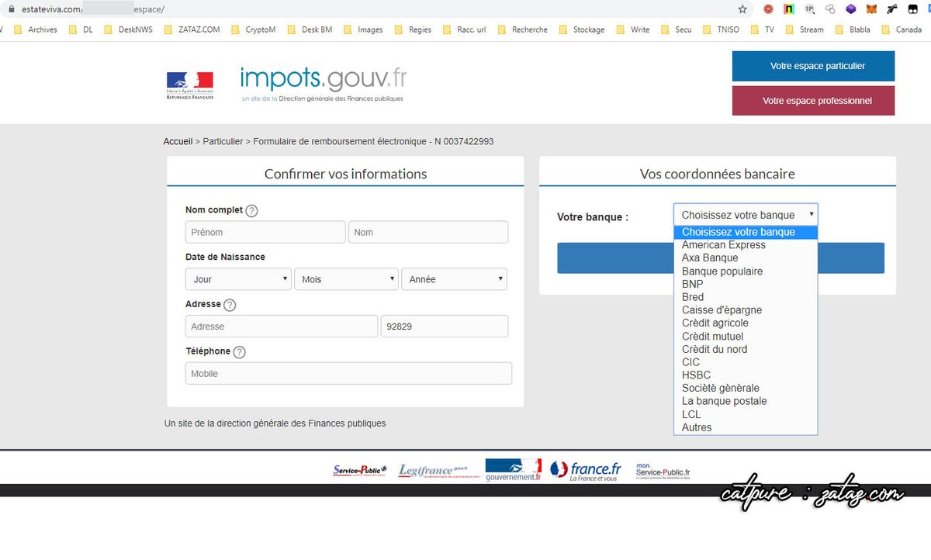Image resolution: width=931 pixels, height=560 pixels.
Task: Open the Secu bookmark folder
Action: (676, 29)
